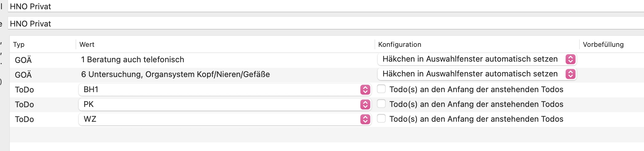This screenshot has width=644, height=151.
Task: Click the second HNO Privat text field
Action: (x=326, y=24)
